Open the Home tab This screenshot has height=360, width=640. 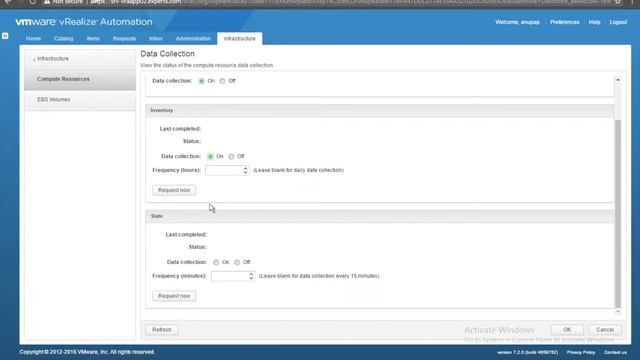[33, 38]
